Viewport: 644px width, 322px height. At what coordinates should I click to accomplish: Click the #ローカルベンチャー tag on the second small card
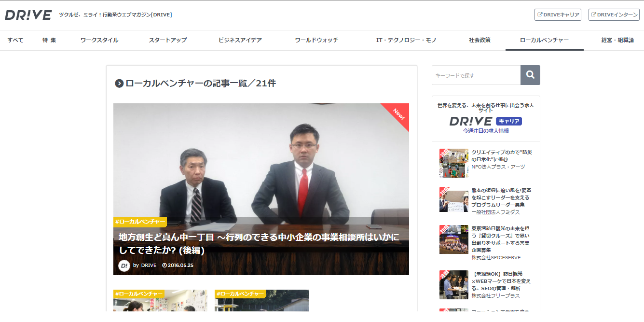[x=240, y=294]
